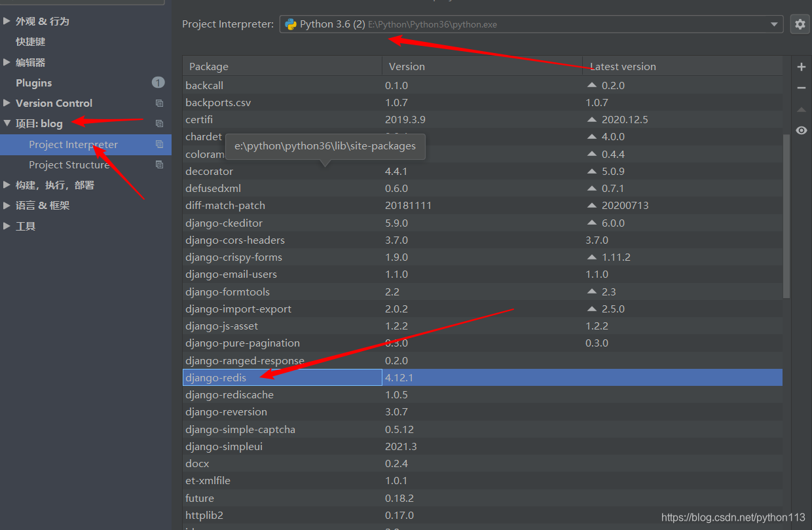Open the 快捷键 settings page
Screen dimensions: 812x530
coord(31,41)
